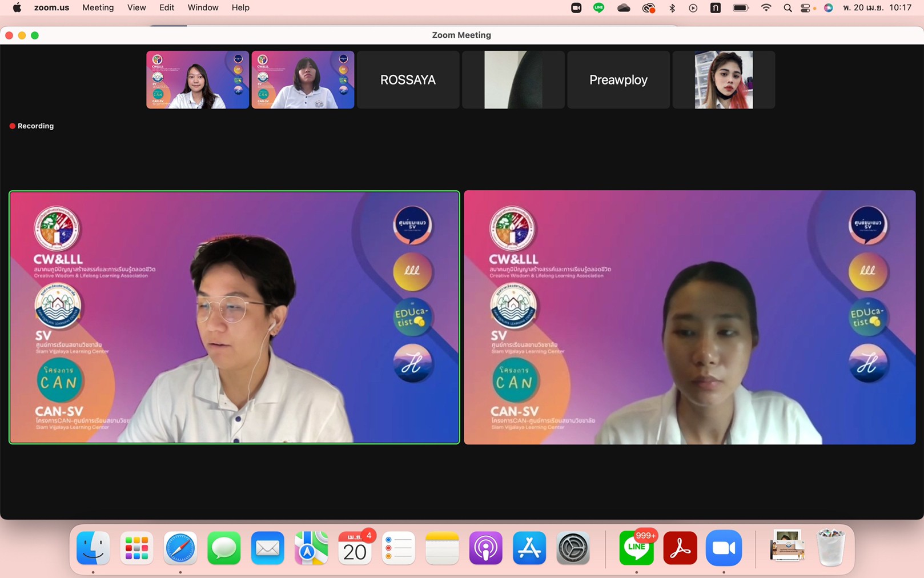
Task: Open Launchpad in the dock
Action: (136, 548)
